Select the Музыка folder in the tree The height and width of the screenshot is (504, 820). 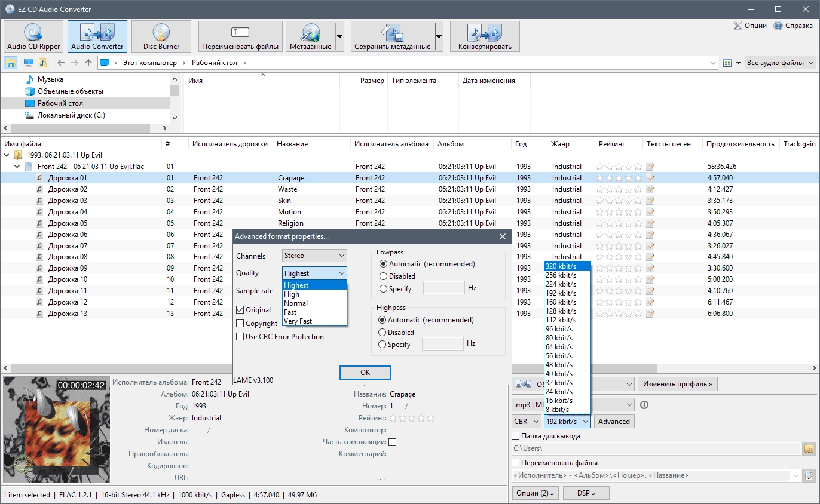(x=50, y=79)
